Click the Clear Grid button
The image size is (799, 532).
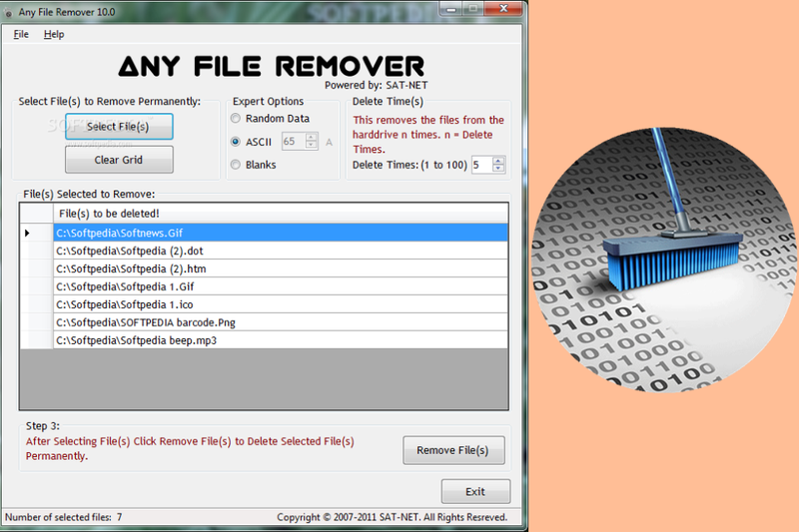click(x=119, y=160)
